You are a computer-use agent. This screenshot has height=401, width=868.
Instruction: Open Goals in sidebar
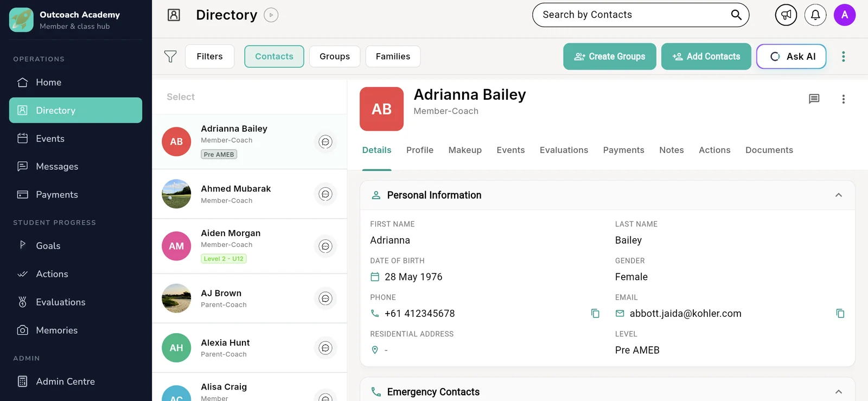point(75,246)
